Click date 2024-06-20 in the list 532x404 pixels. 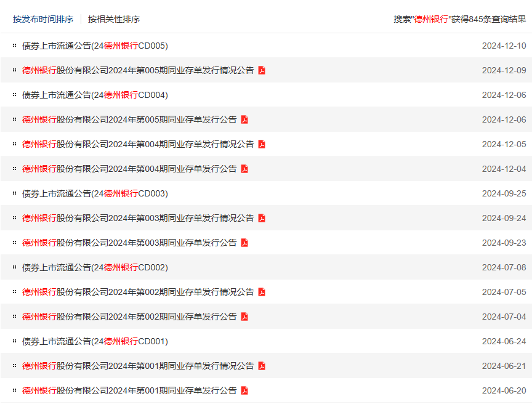pos(504,390)
